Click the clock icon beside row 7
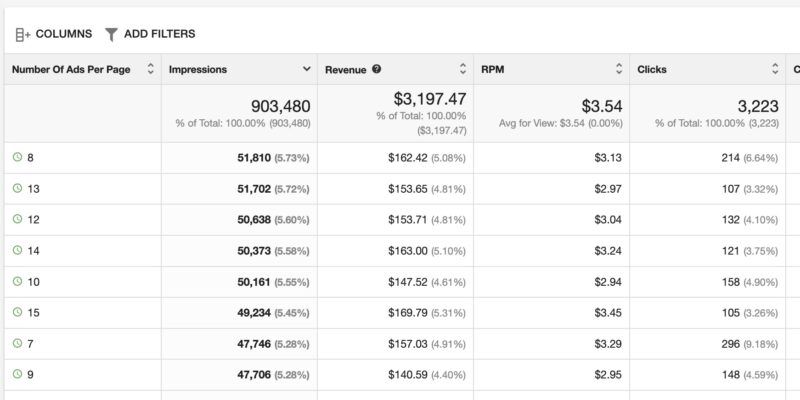The height and width of the screenshot is (400, 800). pyautogui.click(x=17, y=343)
